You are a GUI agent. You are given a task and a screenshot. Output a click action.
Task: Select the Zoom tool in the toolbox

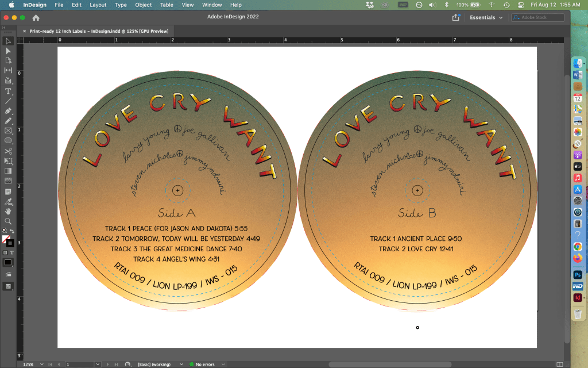tap(8, 221)
